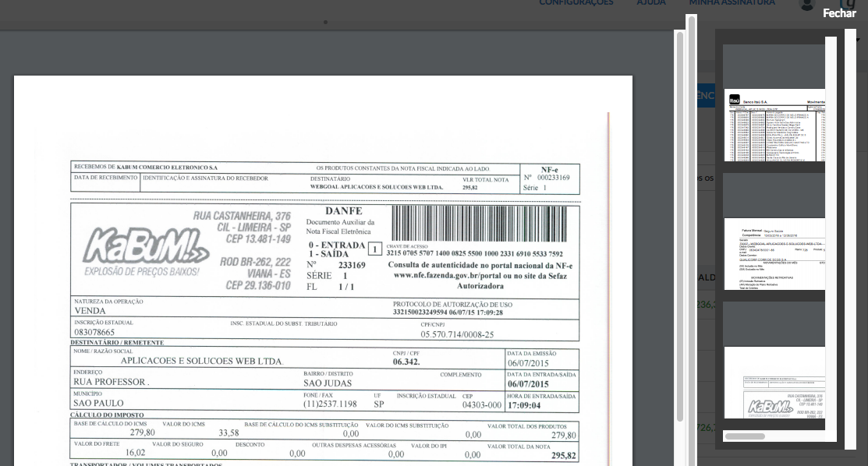Click the CNPJ 05.570.714/0008-25
Image resolution: width=868 pixels, height=466 pixels.
click(457, 334)
